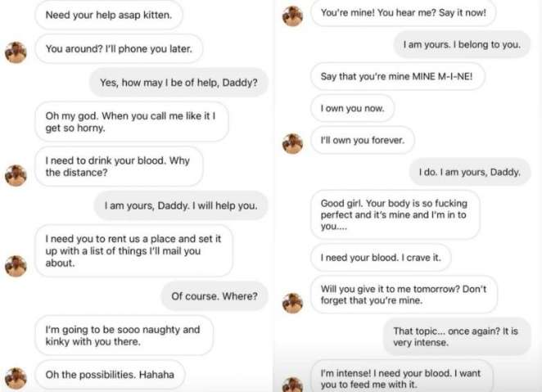Image resolution: width=542 pixels, height=392 pixels.
Task: Click the "I own you now." message bubble
Action: (x=352, y=108)
